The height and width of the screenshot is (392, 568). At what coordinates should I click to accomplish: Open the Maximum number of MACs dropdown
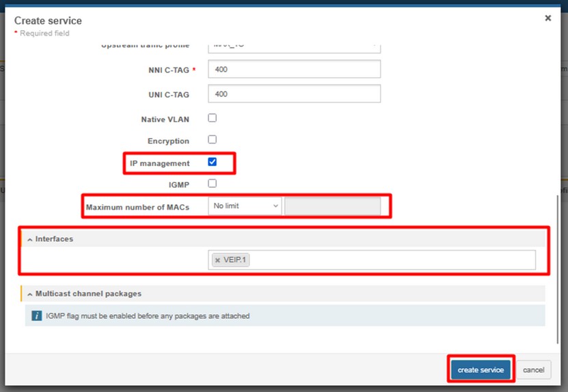245,206
